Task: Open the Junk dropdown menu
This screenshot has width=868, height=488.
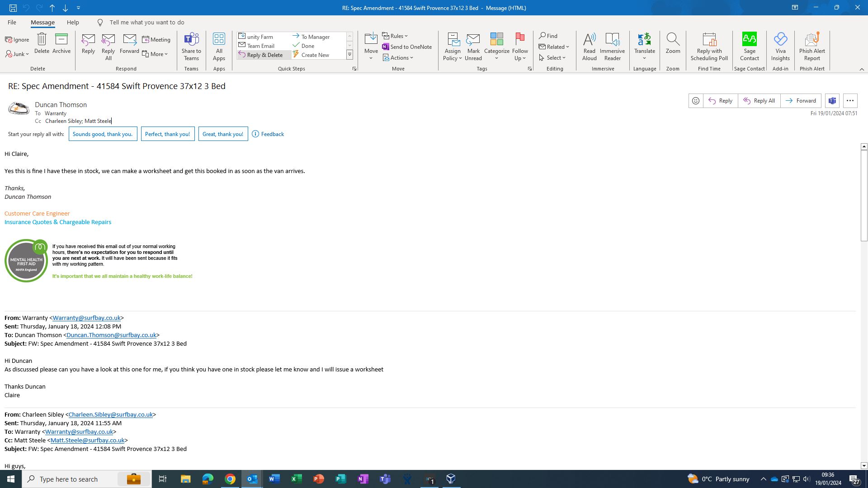Action: [x=18, y=54]
